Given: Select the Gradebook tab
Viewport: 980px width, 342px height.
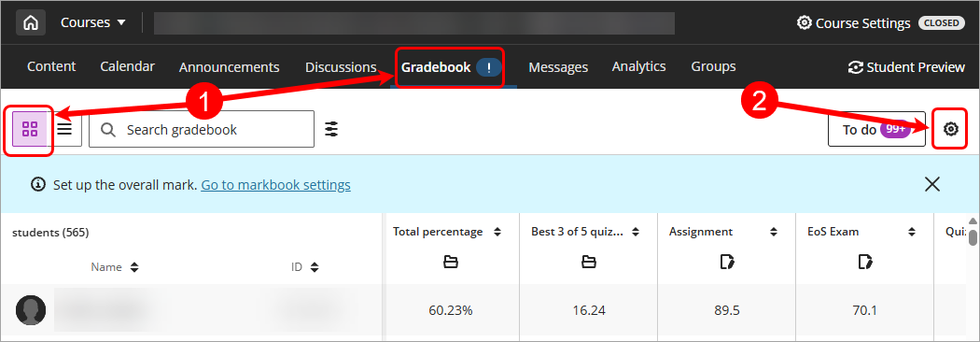Looking at the screenshot, I should 436,67.
